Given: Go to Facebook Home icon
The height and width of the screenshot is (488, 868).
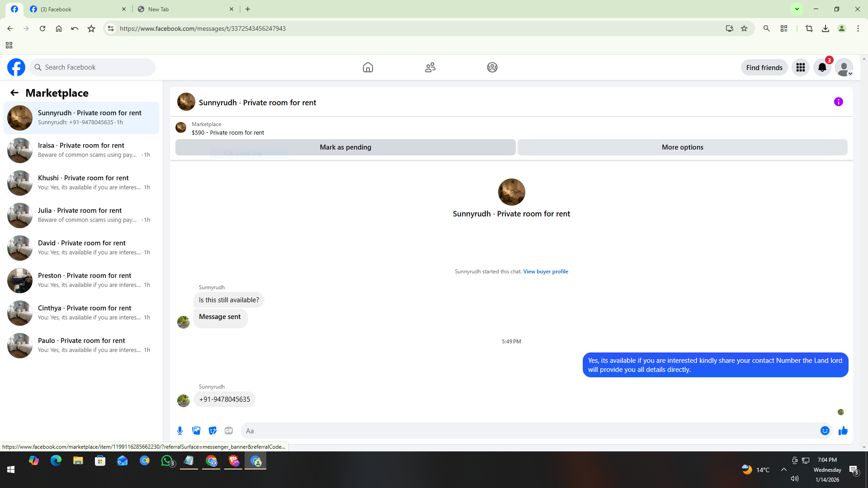Looking at the screenshot, I should tap(368, 67).
